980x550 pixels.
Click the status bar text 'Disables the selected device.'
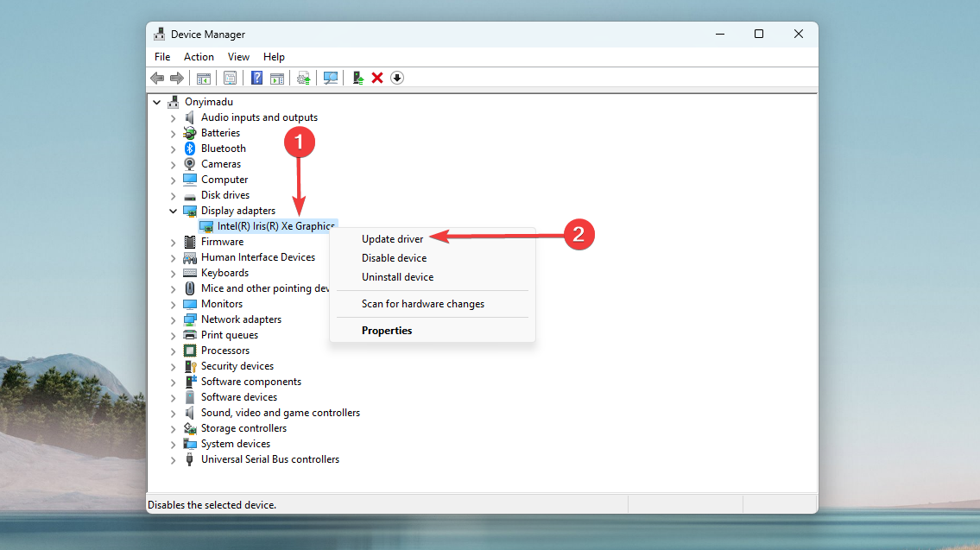[x=212, y=505]
